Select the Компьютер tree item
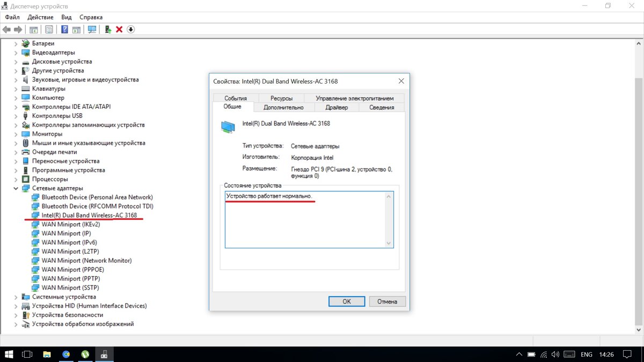 tap(48, 98)
